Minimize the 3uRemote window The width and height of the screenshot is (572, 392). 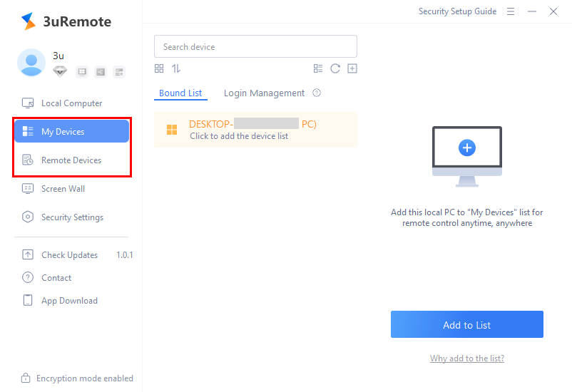click(532, 11)
